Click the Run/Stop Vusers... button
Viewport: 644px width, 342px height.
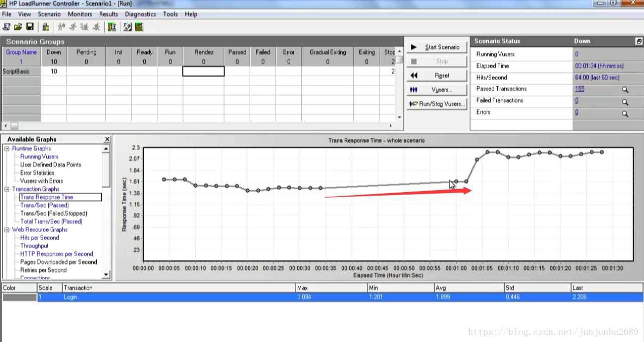point(437,104)
